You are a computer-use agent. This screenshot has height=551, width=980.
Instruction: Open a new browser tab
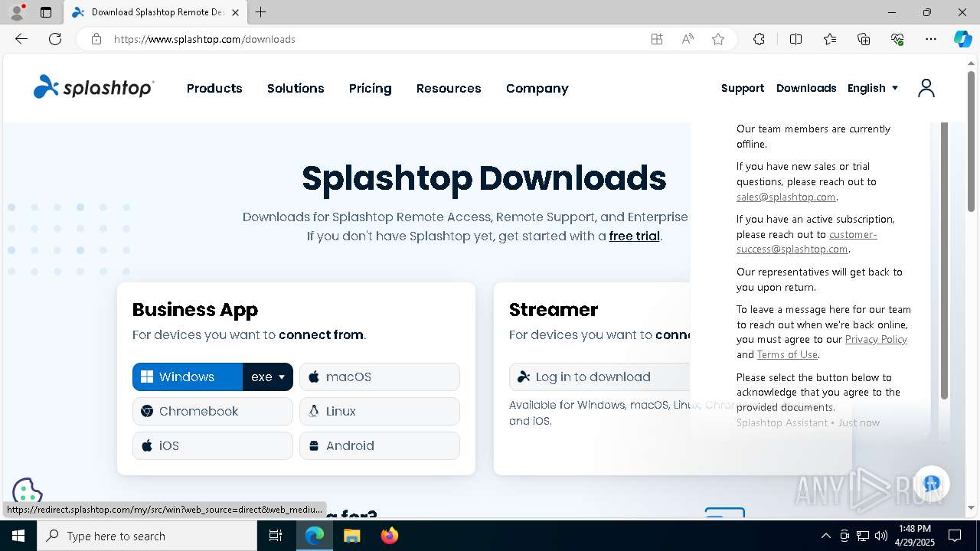[x=261, y=12]
